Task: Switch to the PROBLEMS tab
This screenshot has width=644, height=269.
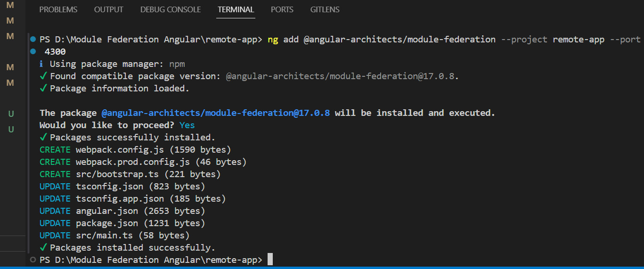Action: [58, 9]
